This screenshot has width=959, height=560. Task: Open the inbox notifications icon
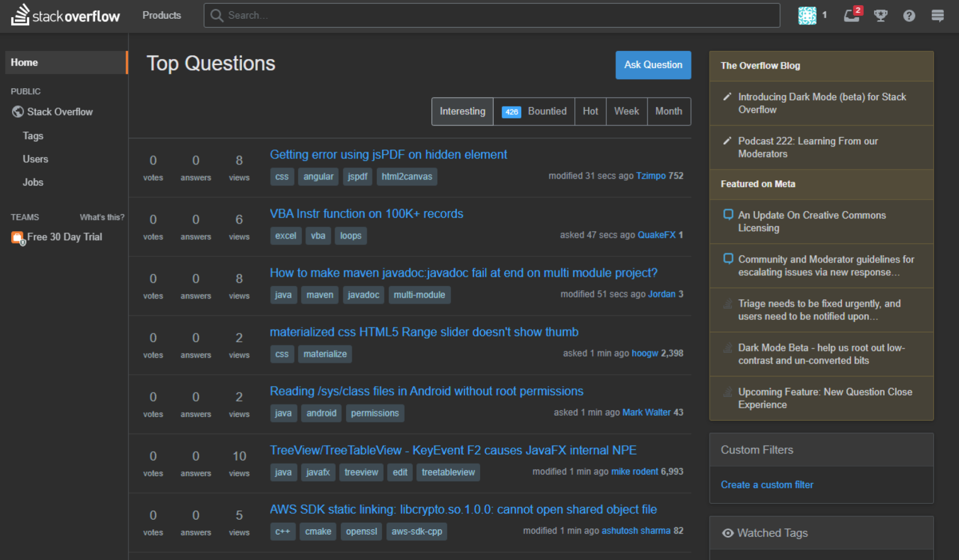(852, 15)
